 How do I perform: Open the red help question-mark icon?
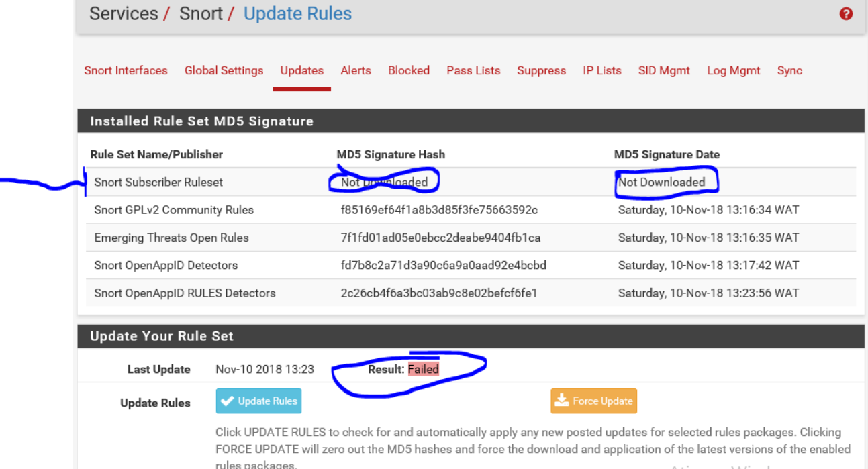pyautogui.click(x=846, y=13)
